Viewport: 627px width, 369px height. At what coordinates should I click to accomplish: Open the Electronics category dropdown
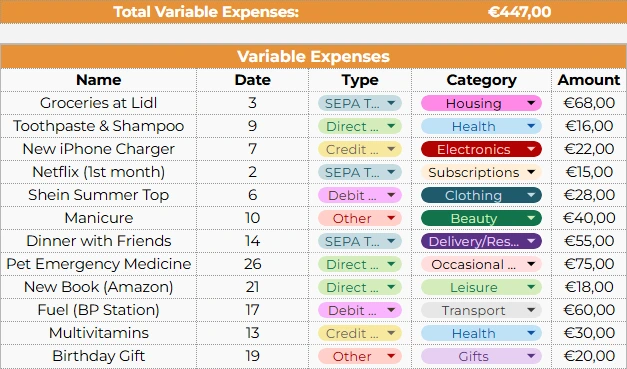481,149
